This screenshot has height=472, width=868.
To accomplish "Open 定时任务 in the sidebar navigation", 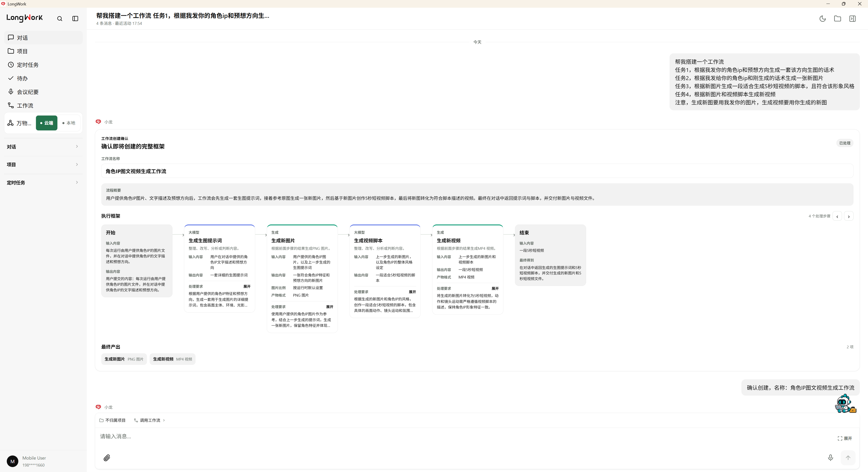I will point(43,65).
